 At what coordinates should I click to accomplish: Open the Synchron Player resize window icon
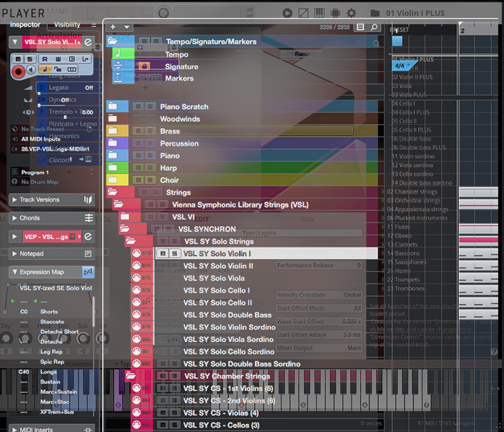pos(303,13)
